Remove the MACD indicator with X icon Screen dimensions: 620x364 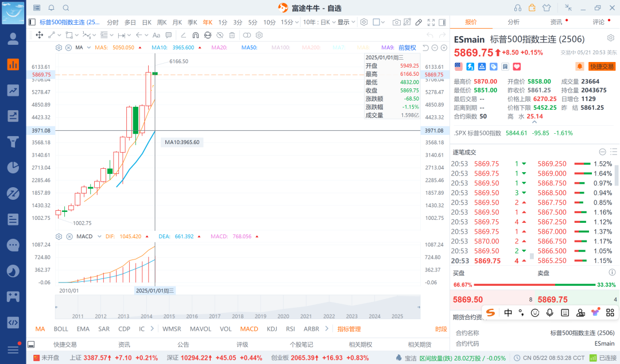(x=69, y=237)
